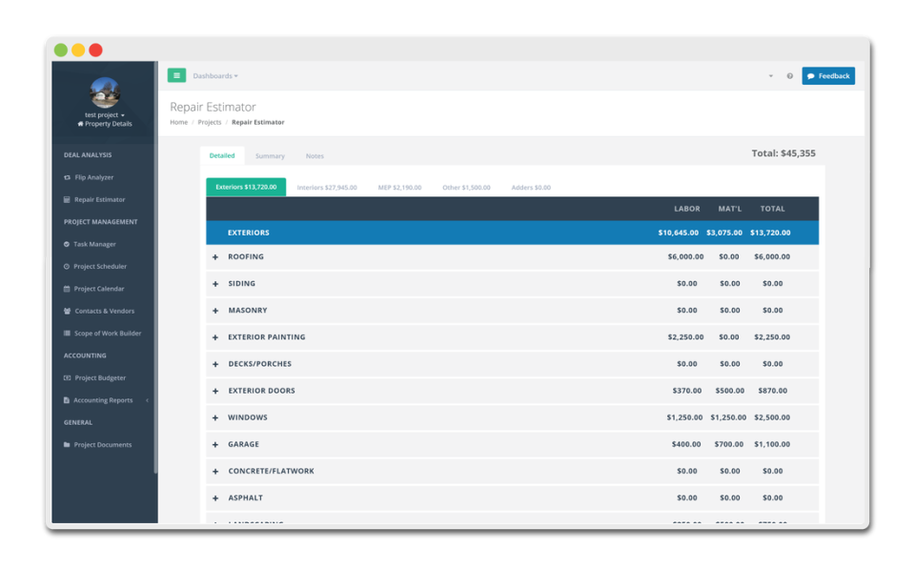Click the help question mark icon

(789, 76)
